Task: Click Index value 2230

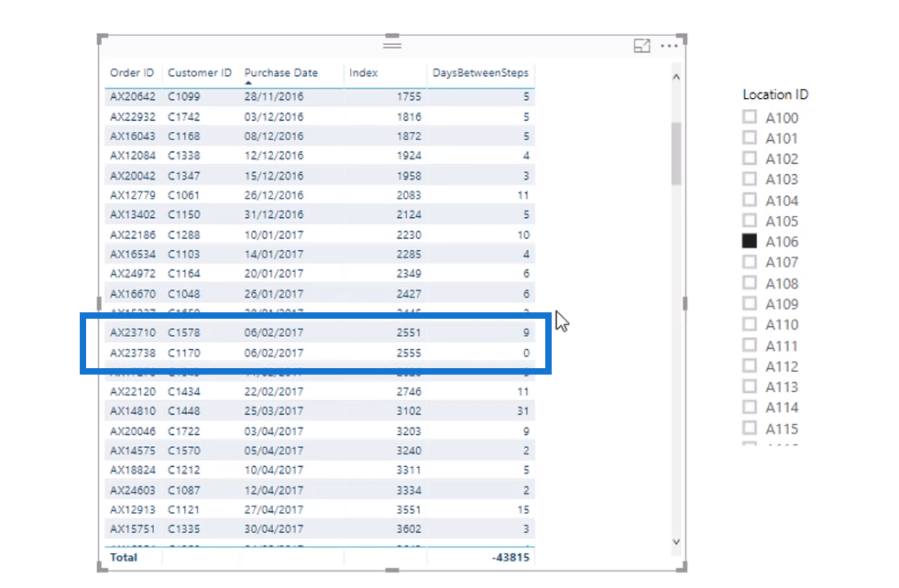Action: click(409, 235)
